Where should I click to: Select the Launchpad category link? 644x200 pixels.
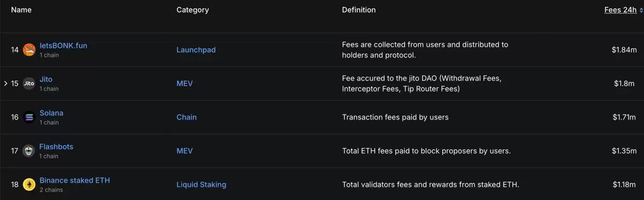point(196,50)
